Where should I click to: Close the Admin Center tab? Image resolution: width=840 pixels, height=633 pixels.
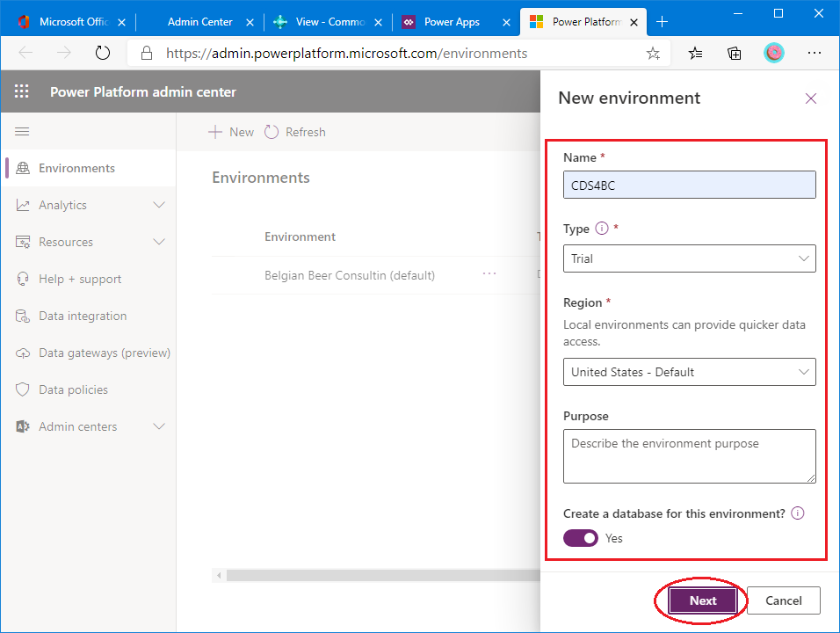point(250,23)
